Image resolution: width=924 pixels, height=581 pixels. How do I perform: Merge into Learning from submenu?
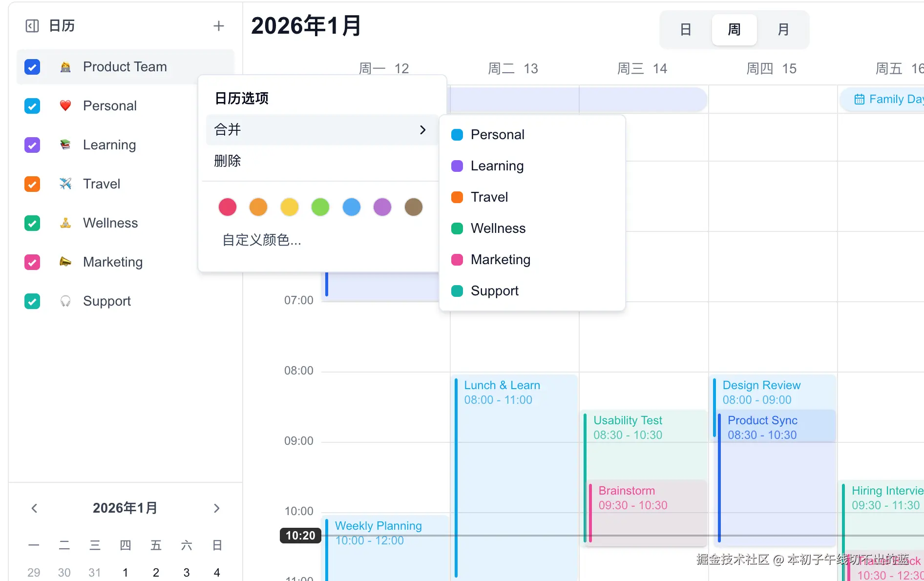click(532, 166)
